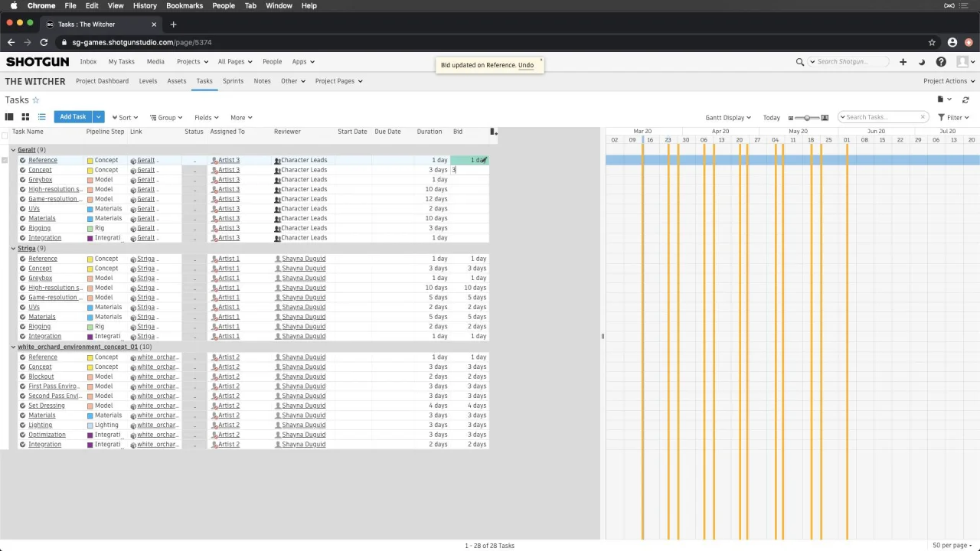
Task: Open the Add Task dropdown arrow
Action: click(98, 117)
